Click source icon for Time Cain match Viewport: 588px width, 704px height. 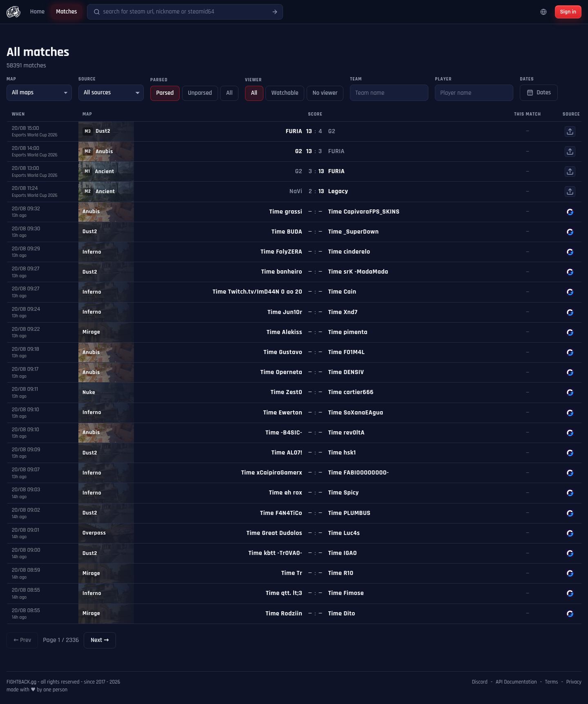(570, 292)
